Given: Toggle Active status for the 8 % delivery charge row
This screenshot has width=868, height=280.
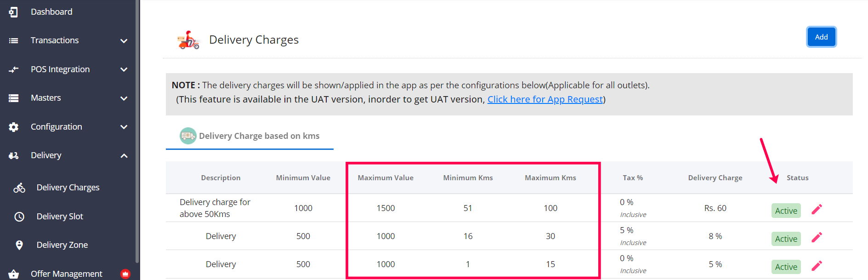Looking at the screenshot, I should tap(786, 239).
